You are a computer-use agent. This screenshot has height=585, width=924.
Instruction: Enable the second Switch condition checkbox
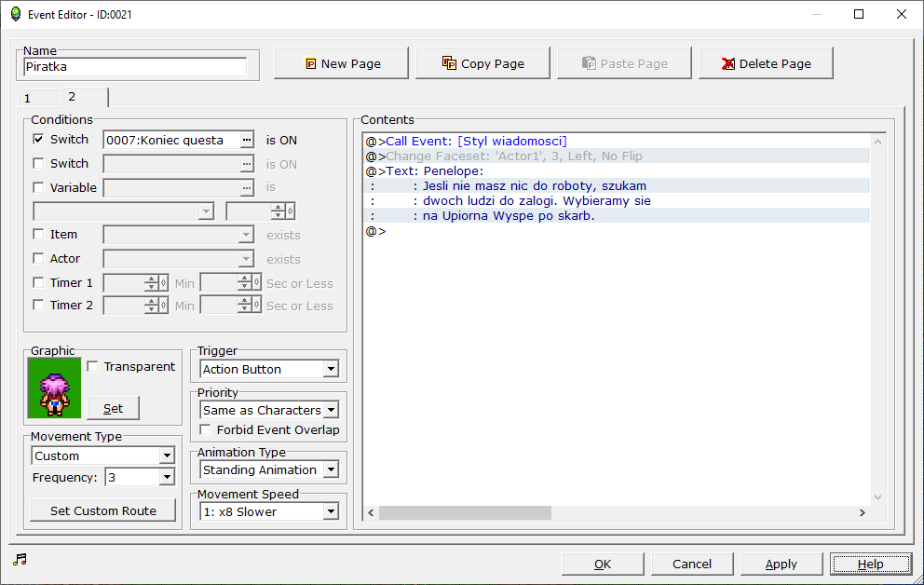(38, 163)
